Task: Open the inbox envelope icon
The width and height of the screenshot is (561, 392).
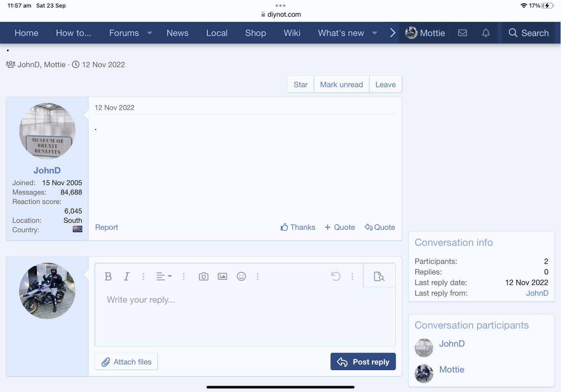Action: click(462, 33)
